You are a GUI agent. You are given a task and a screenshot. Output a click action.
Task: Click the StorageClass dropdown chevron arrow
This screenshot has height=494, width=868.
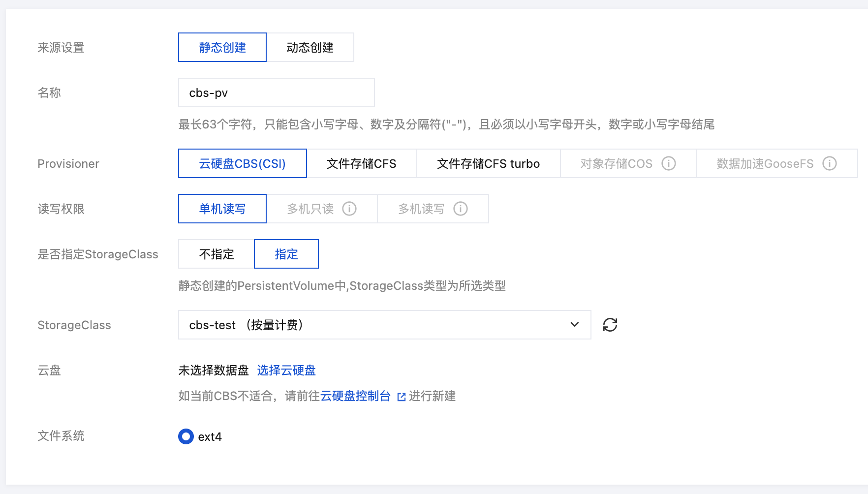point(574,325)
